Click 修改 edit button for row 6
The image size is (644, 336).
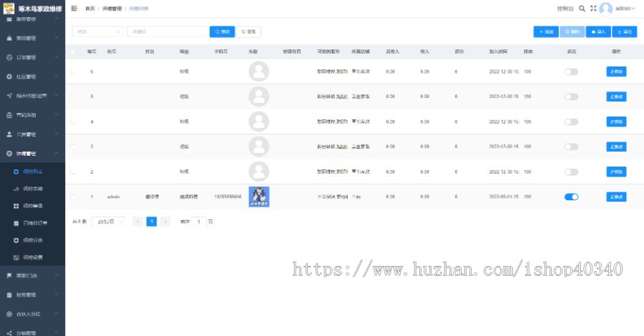coord(616,71)
